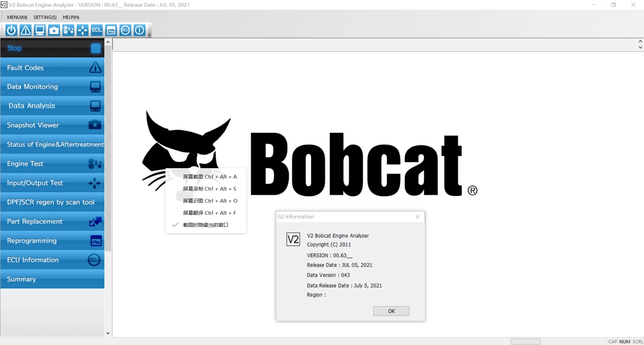Click the ECU Information toolbar icon
644x345 pixels.
coord(125,30)
